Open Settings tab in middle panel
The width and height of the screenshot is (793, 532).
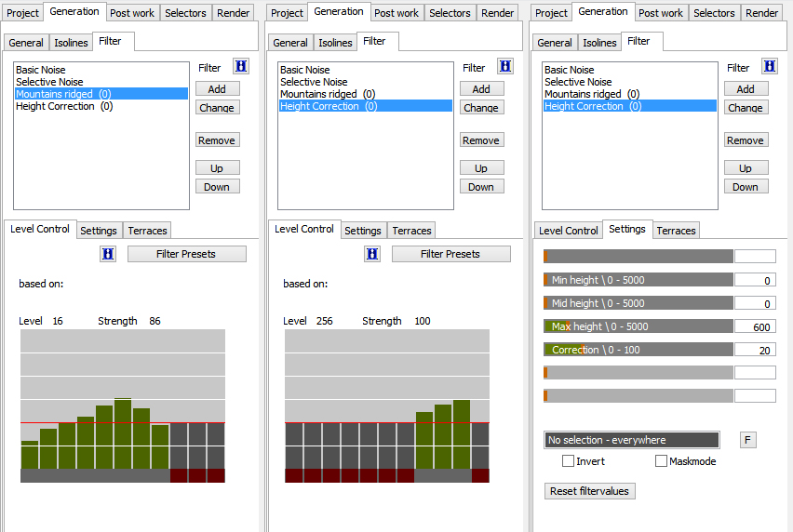pos(363,231)
